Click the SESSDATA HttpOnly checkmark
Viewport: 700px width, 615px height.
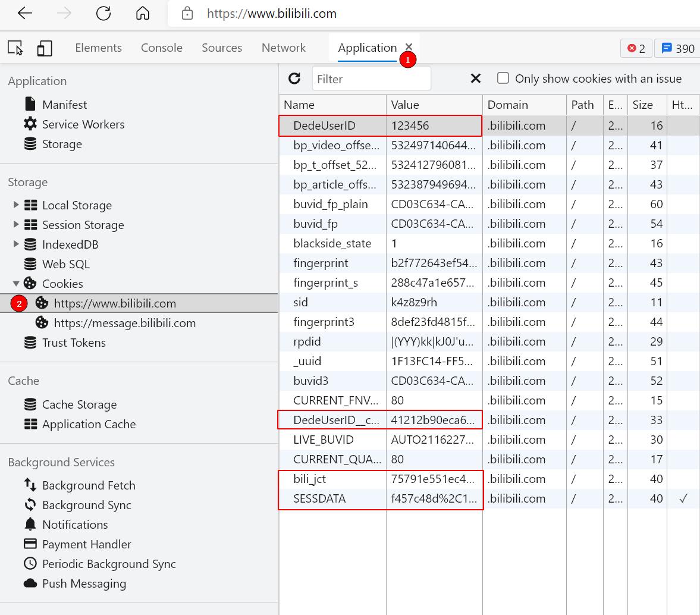(x=683, y=498)
